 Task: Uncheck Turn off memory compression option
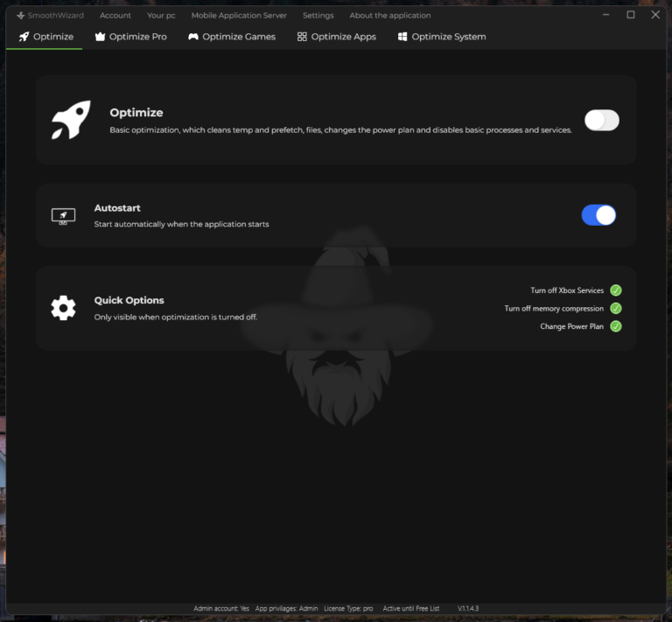pyautogui.click(x=616, y=309)
